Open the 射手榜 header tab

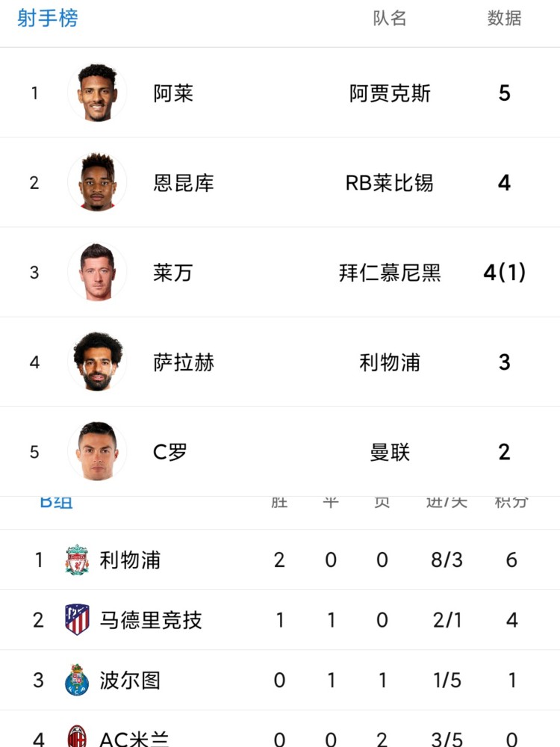(48, 19)
